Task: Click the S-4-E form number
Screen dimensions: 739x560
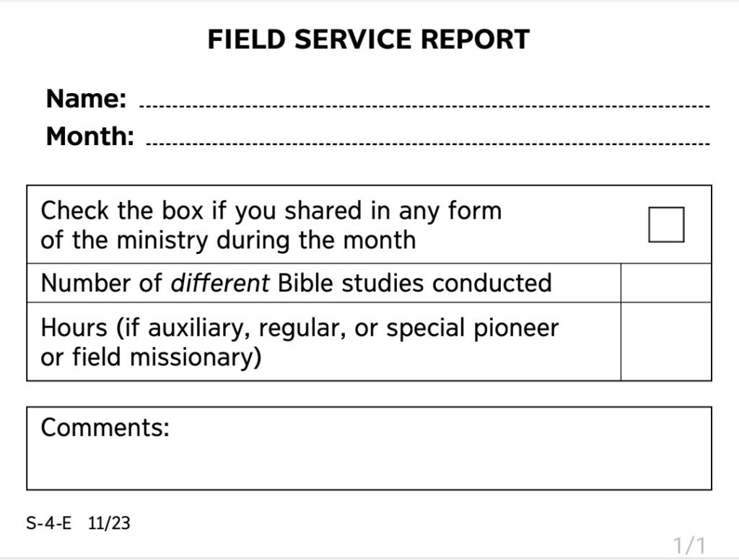Action: pos(49,522)
